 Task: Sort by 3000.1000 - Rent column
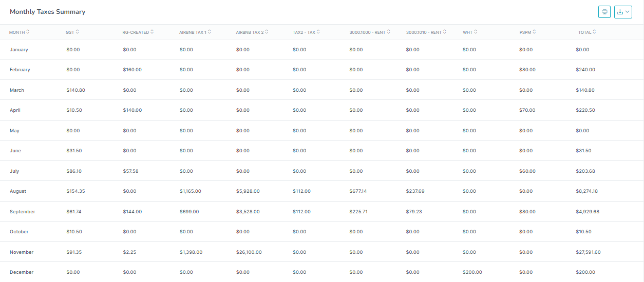click(369, 32)
